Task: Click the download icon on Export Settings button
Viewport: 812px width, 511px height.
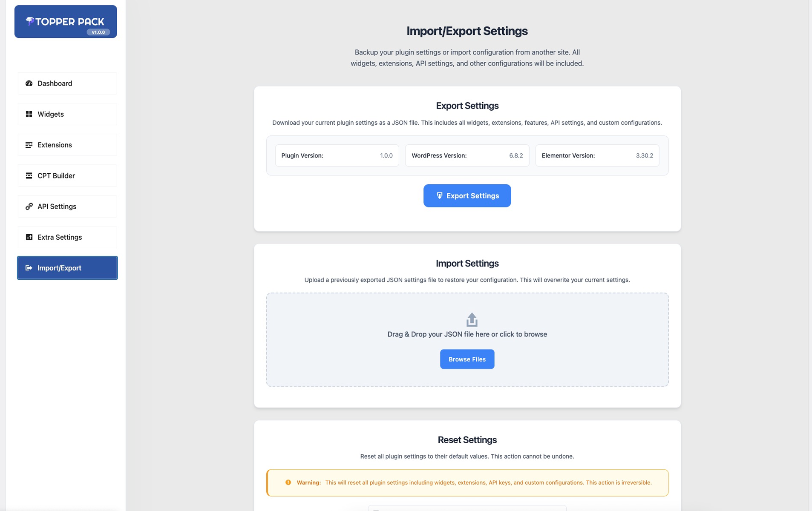Action: point(439,196)
